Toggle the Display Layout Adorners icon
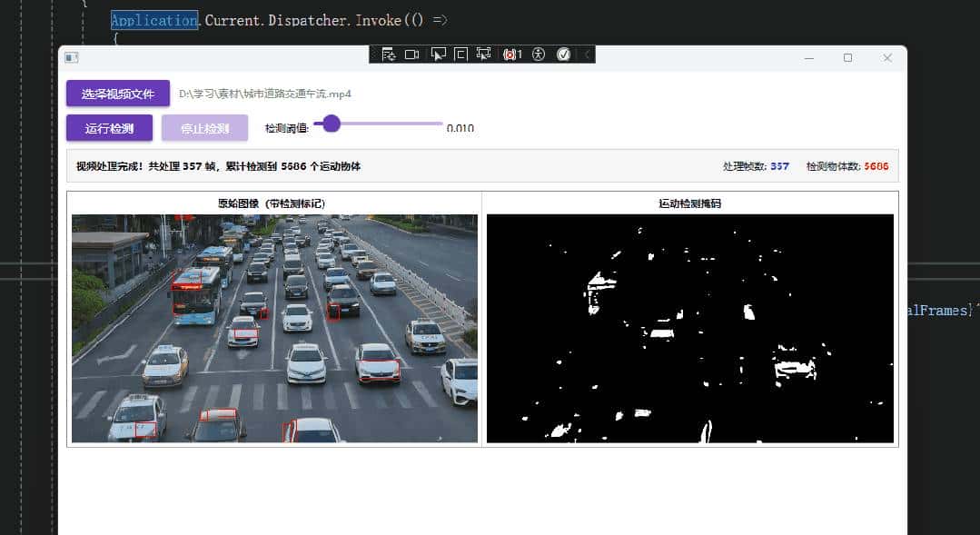The width and height of the screenshot is (980, 535). 460,54
